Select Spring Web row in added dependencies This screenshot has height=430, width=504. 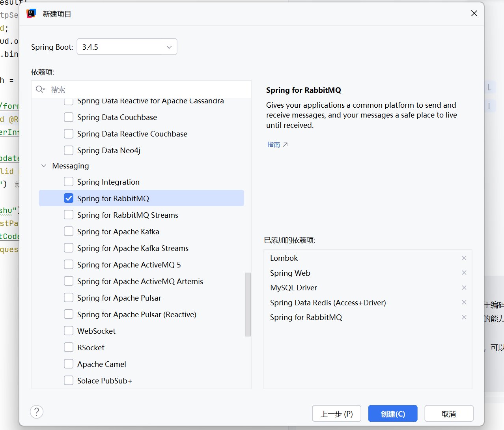(368, 273)
